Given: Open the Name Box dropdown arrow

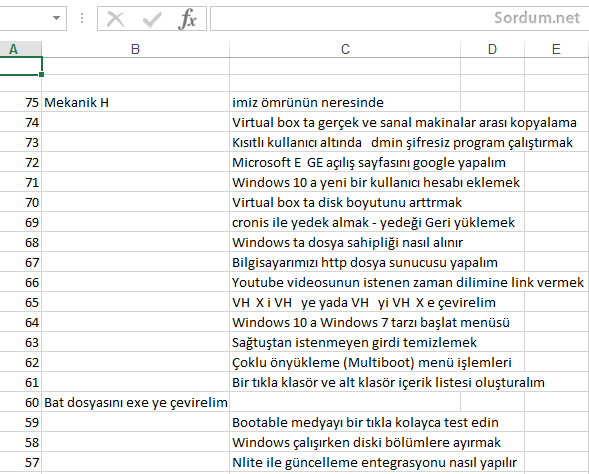Looking at the screenshot, I should tap(56, 18).
